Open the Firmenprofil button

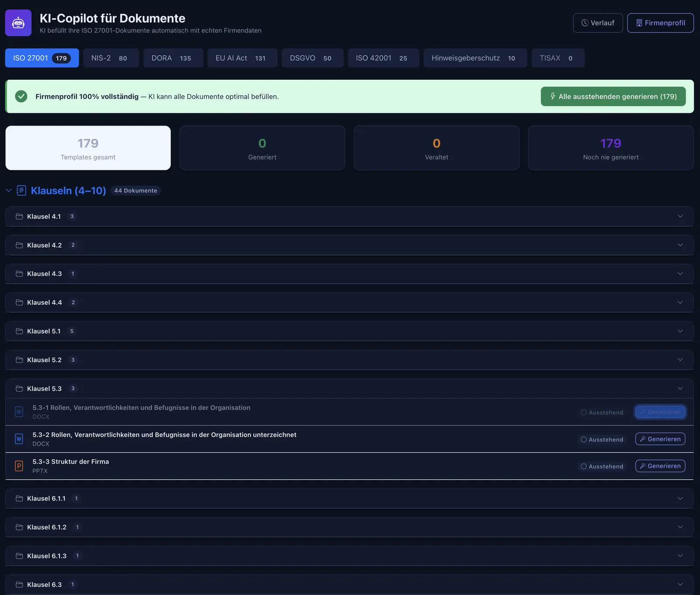pyautogui.click(x=660, y=23)
